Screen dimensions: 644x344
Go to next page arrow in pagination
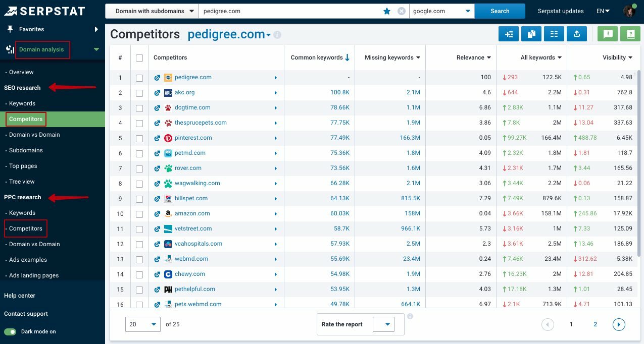619,324
